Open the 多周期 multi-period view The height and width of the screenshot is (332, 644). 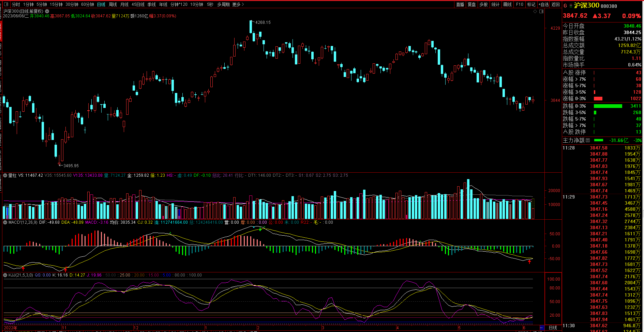click(223, 5)
